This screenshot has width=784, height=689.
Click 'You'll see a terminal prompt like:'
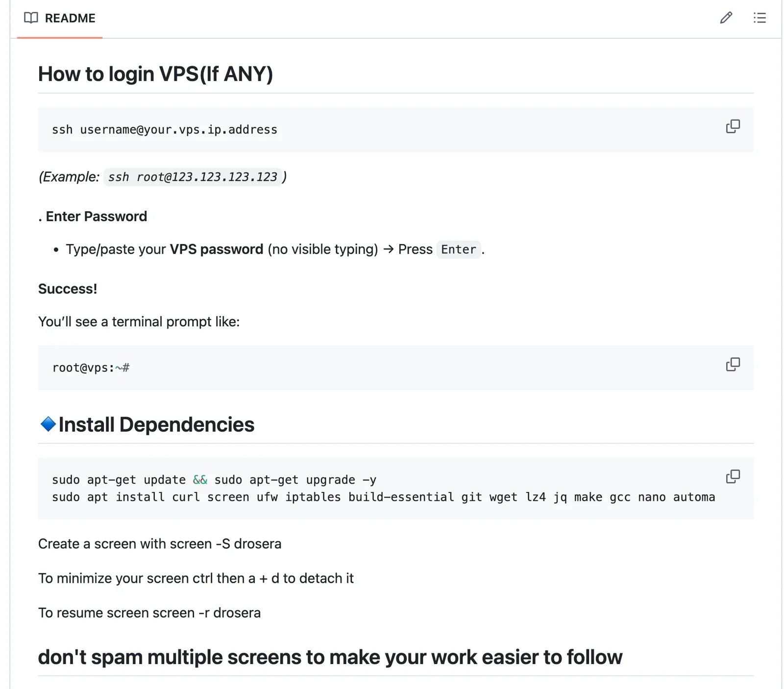click(x=139, y=322)
